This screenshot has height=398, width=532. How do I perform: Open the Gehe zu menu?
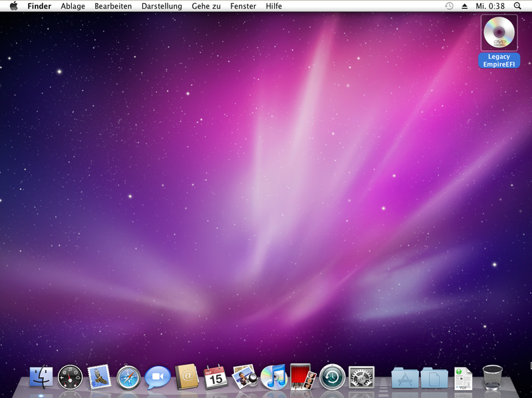click(x=206, y=6)
